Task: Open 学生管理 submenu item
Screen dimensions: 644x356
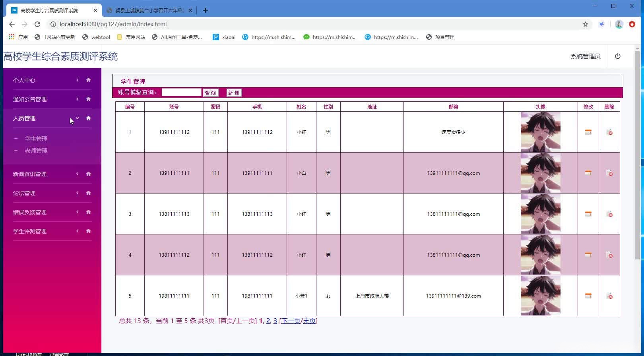Action: tap(36, 139)
